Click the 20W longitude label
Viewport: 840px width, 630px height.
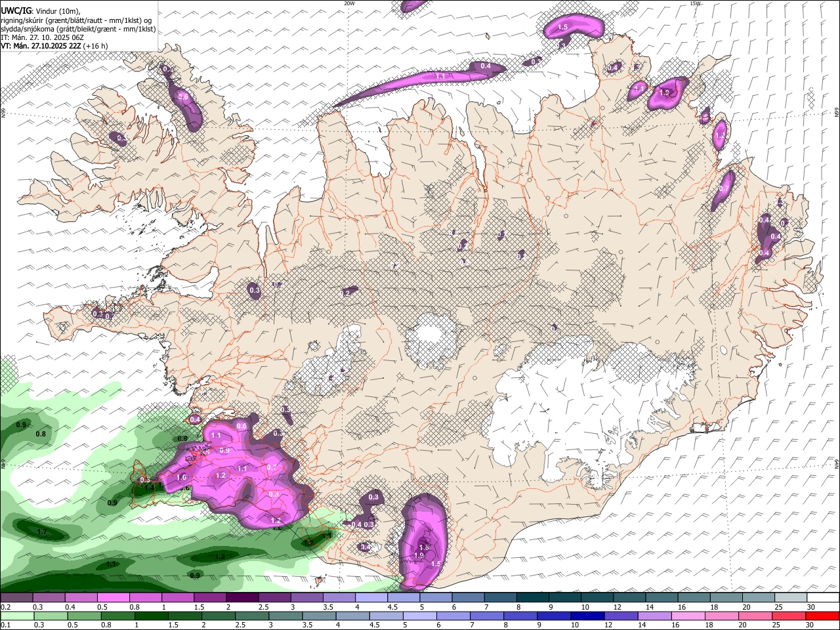pyautogui.click(x=349, y=3)
